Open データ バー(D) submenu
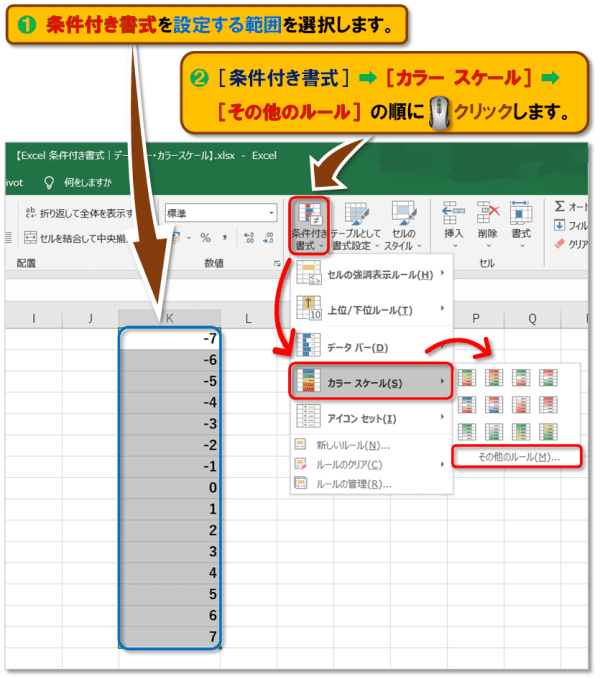The image size is (600, 679). click(x=371, y=346)
